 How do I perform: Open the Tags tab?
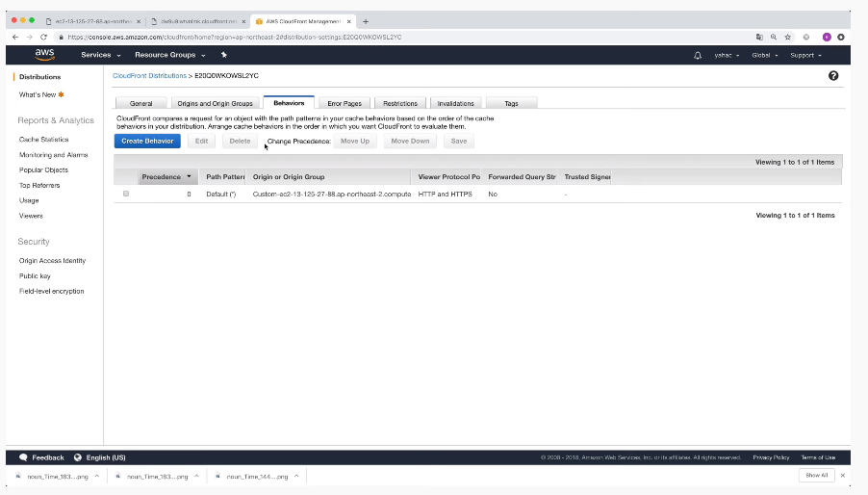pyautogui.click(x=511, y=104)
